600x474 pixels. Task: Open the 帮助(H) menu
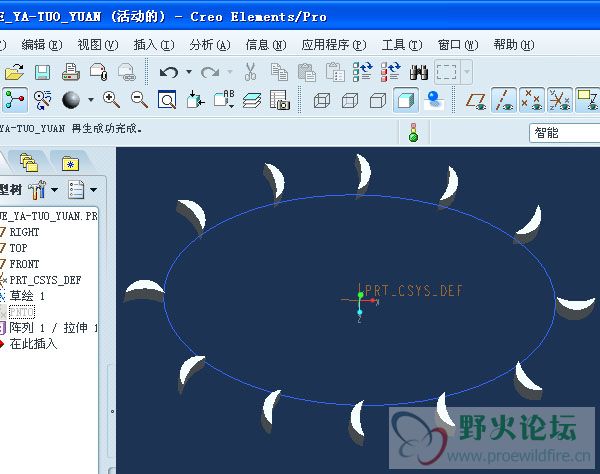514,45
